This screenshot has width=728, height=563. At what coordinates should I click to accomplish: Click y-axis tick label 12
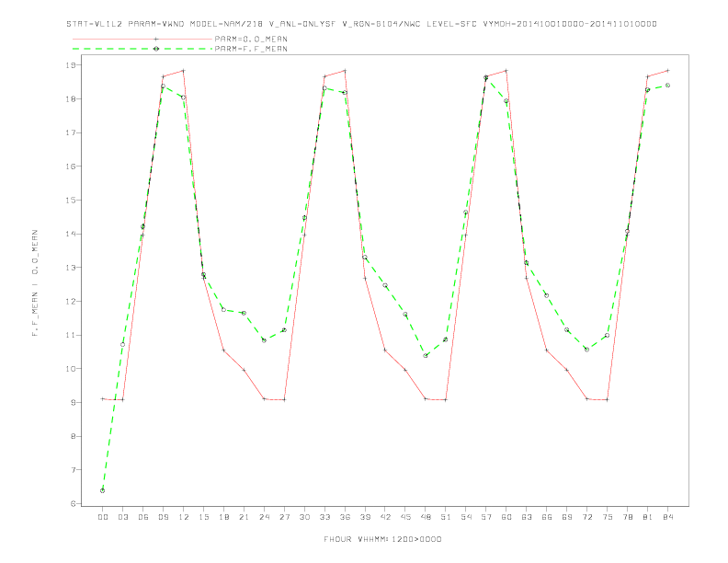tap(70, 301)
